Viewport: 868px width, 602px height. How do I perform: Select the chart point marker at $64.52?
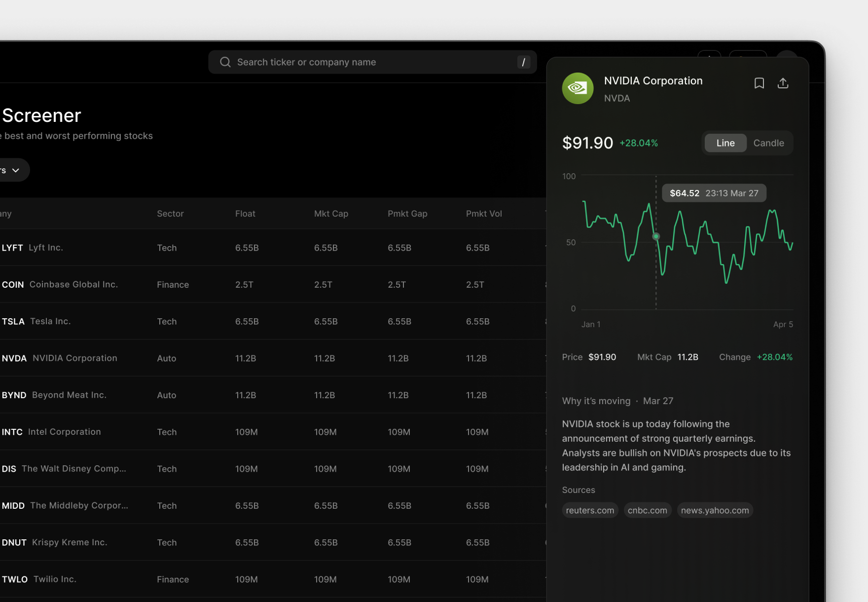coord(656,236)
